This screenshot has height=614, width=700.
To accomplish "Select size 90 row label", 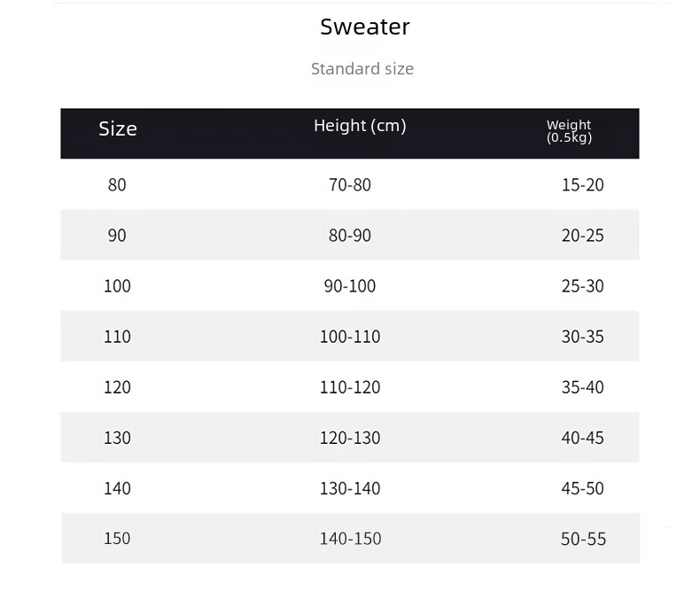I will tap(117, 236).
